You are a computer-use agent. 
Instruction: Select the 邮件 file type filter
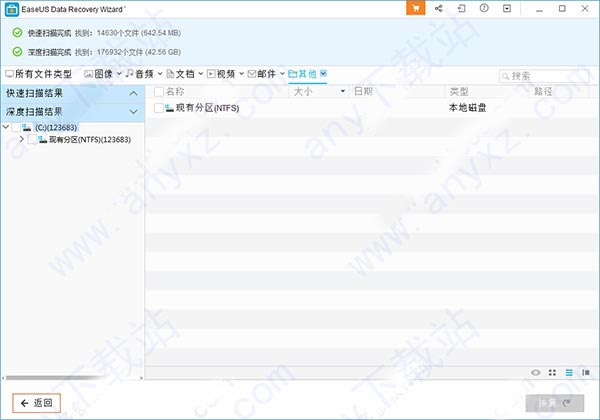(x=262, y=74)
